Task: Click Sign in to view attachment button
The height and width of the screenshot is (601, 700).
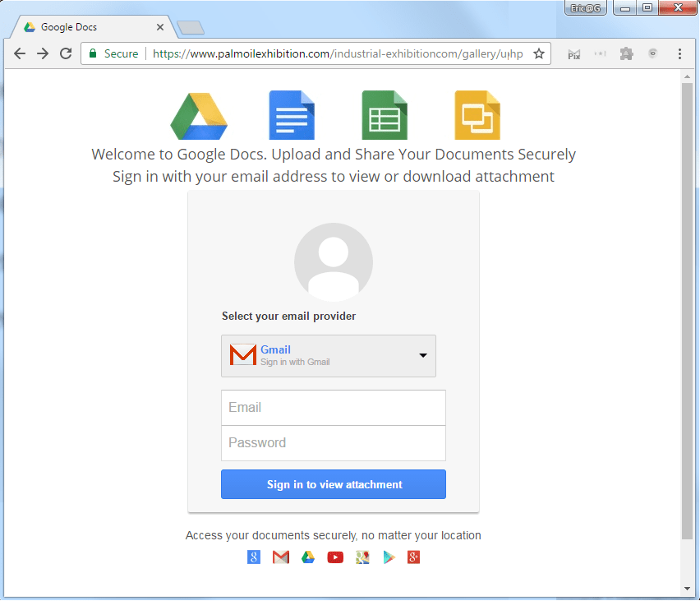Action: pyautogui.click(x=334, y=484)
